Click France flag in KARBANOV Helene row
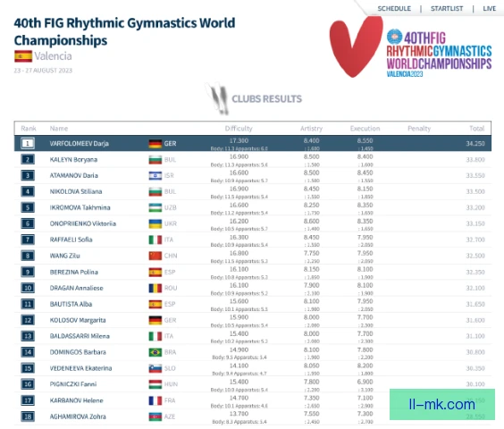This screenshot has width=504, height=429. tap(155, 400)
